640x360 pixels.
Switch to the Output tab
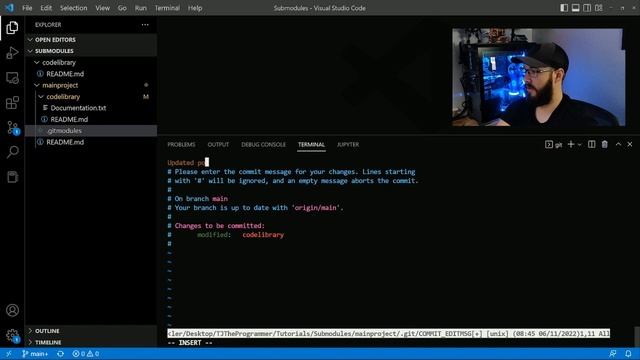(218, 144)
